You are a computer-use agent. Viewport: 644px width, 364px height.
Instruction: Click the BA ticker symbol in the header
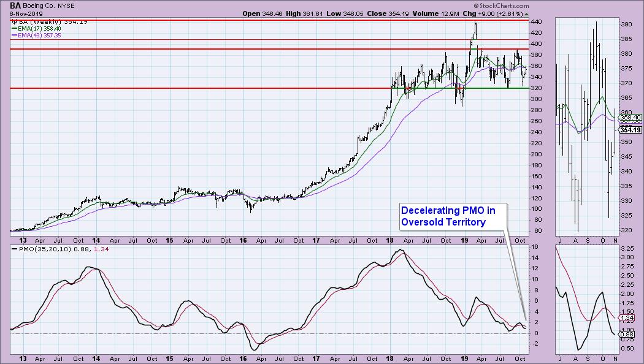coord(15,6)
